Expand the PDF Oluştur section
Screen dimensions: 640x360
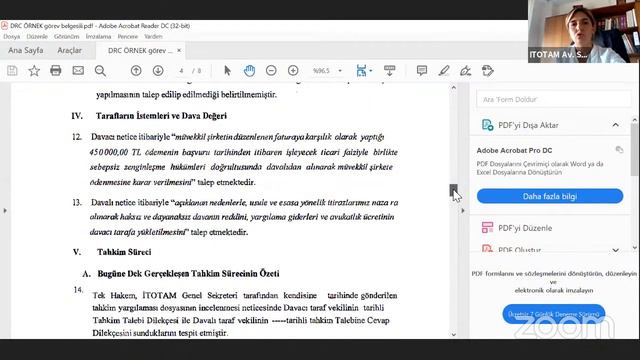click(616, 250)
